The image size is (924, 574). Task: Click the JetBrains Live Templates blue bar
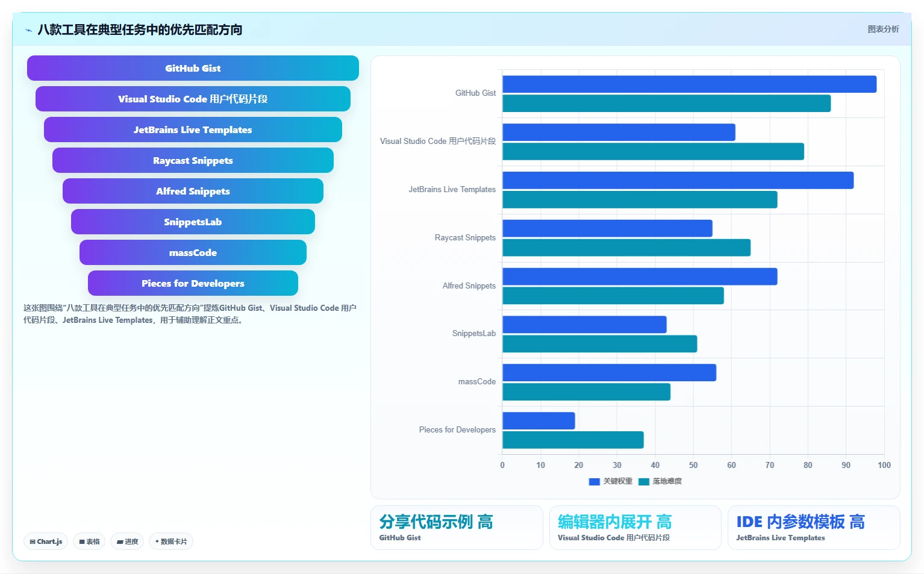coord(678,180)
